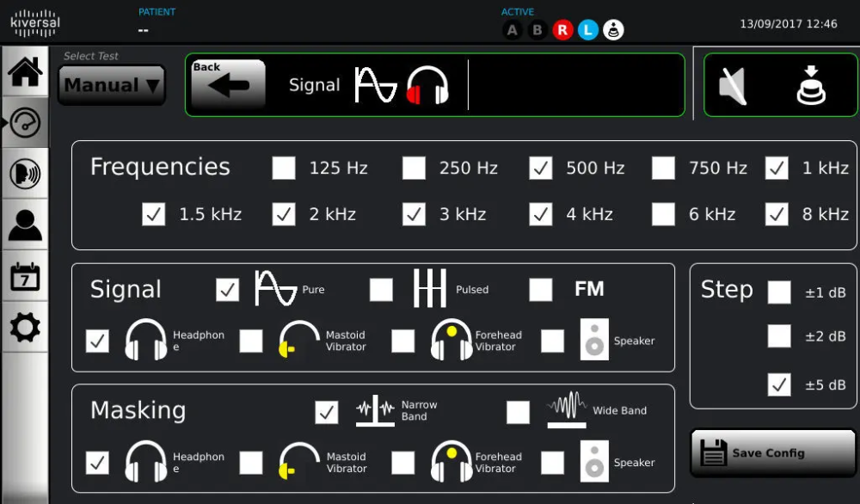Viewport: 860px width, 504px height.
Task: Click Save Config button
Action: point(760,452)
